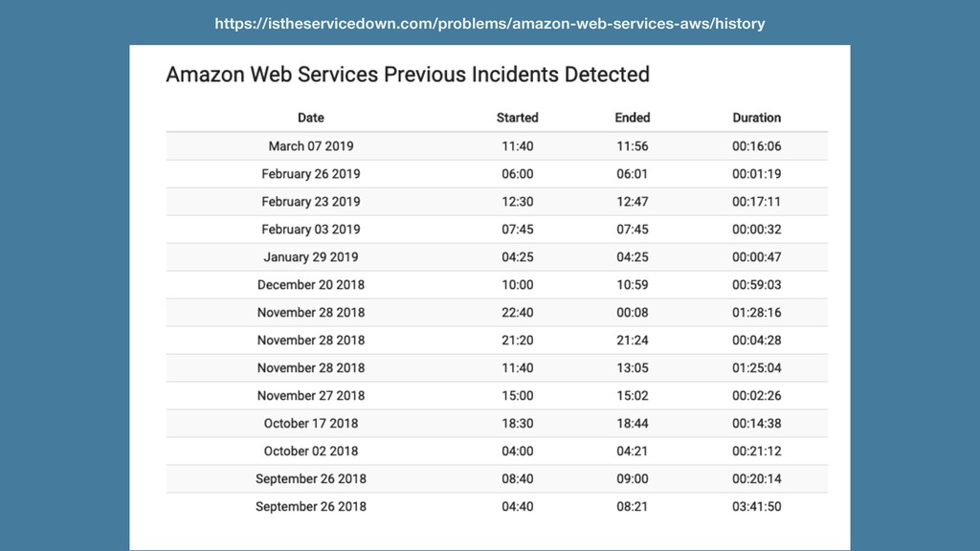Select the date February 03 2019
Image resolution: width=980 pixels, height=551 pixels.
(x=311, y=230)
